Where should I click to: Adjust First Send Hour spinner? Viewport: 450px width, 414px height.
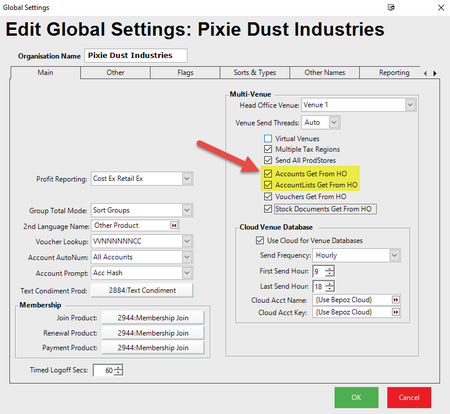(x=329, y=271)
